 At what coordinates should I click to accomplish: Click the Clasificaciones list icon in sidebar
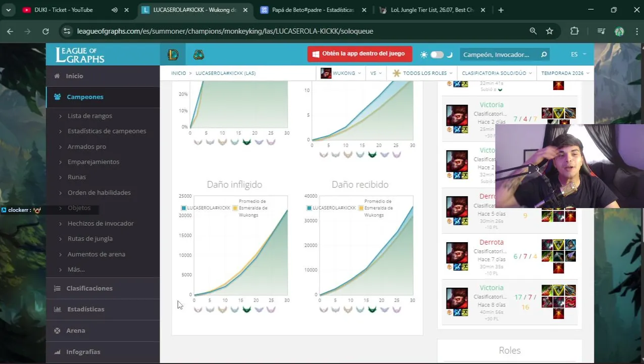(x=57, y=288)
